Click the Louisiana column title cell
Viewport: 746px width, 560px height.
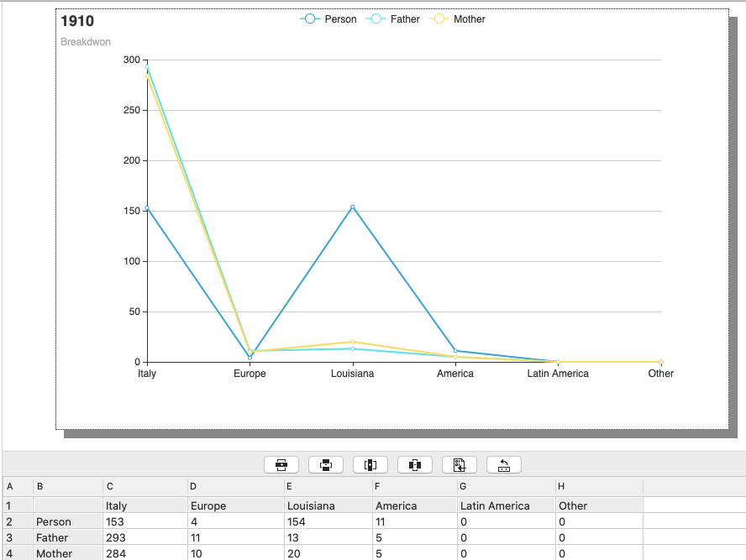tap(327, 505)
